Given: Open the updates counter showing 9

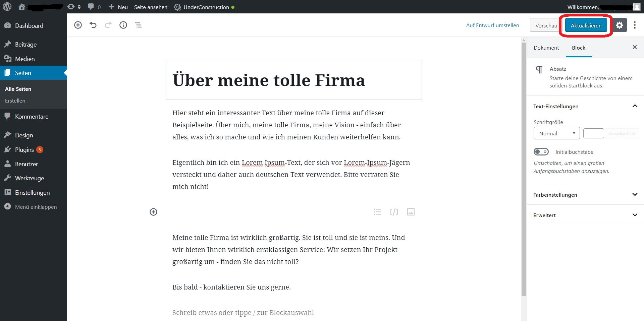Looking at the screenshot, I should pos(74,7).
